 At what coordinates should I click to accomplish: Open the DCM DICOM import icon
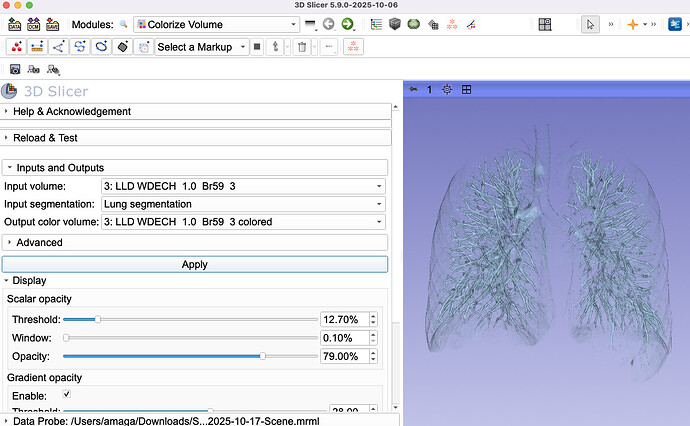(x=33, y=24)
